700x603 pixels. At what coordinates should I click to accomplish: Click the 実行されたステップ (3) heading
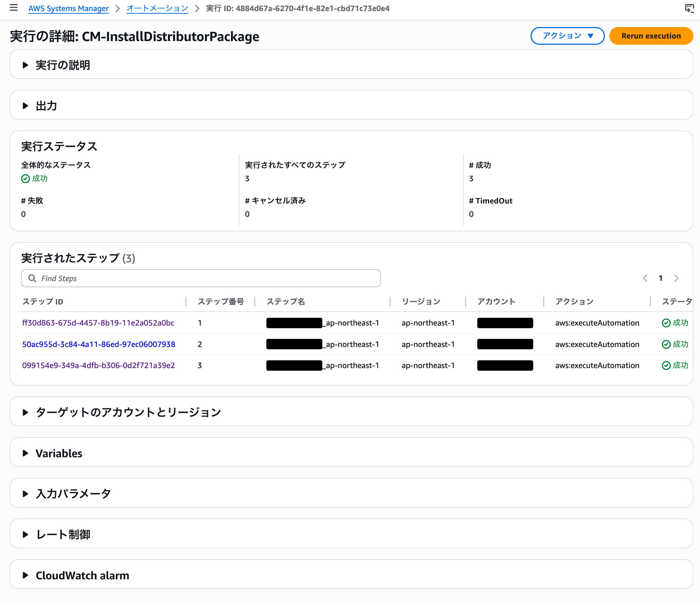78,258
